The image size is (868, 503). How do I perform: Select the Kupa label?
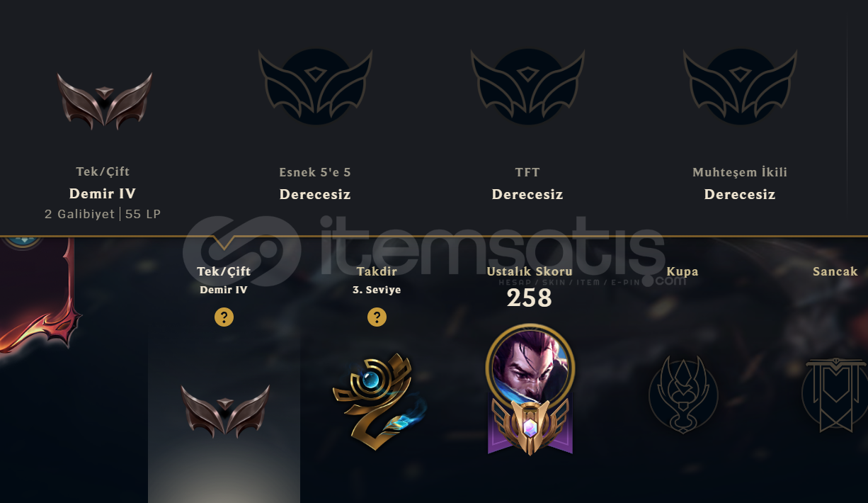[683, 271]
